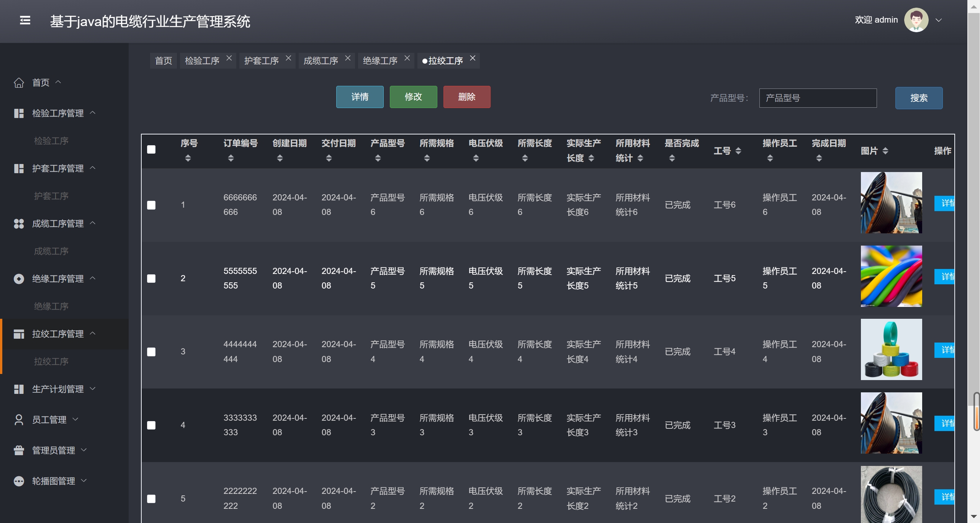Click the 成缆工序管理 four-dot icon
980x523 pixels.
tap(19, 224)
